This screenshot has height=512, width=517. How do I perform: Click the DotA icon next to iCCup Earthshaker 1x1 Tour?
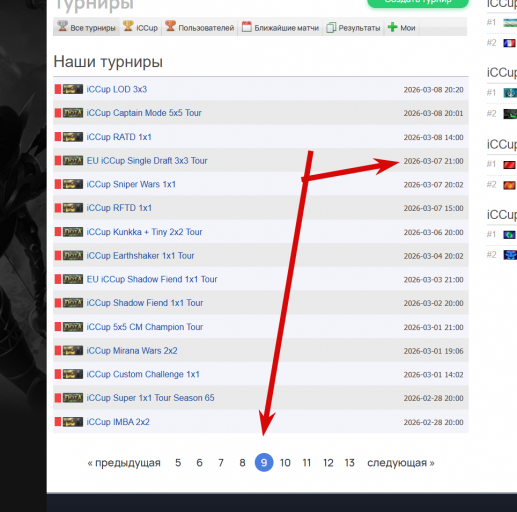(x=73, y=255)
